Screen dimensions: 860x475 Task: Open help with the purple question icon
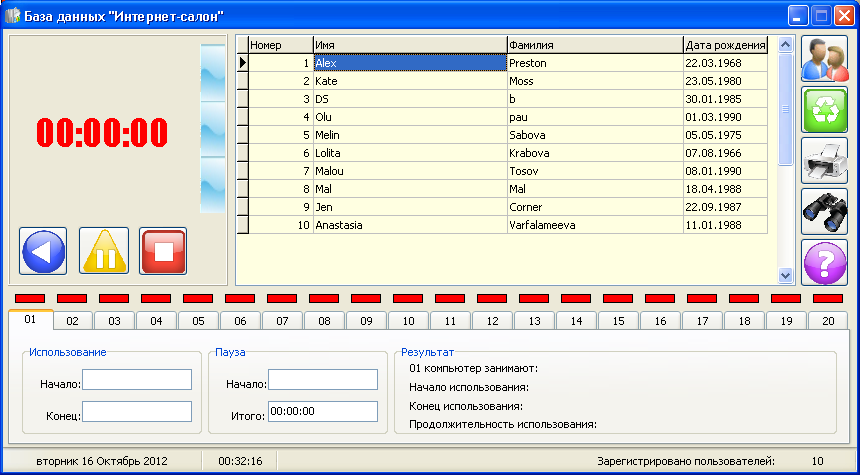(x=824, y=263)
